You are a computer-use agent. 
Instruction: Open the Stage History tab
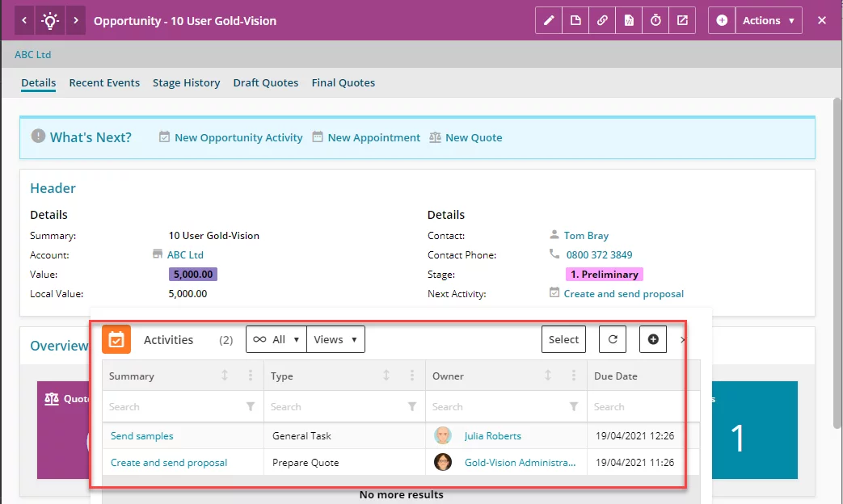tap(187, 82)
